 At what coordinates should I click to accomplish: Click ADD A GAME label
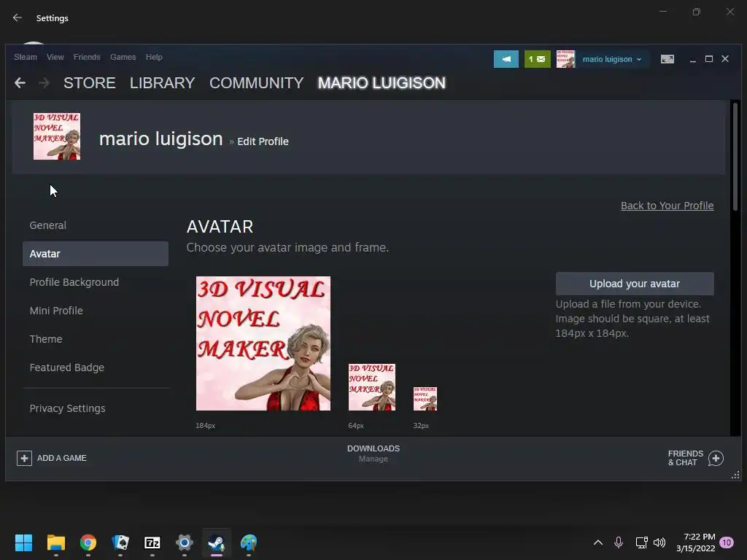tap(62, 458)
